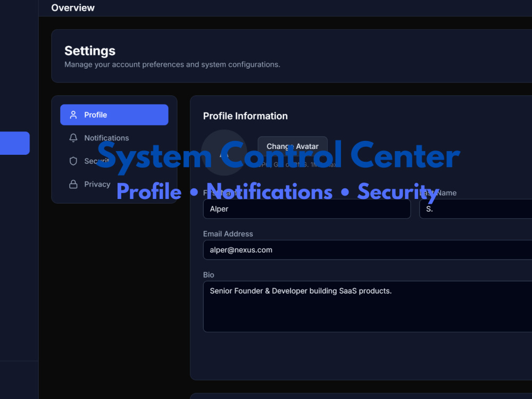Switch to Notifications settings
The height and width of the screenshot is (399, 532).
tap(114, 138)
